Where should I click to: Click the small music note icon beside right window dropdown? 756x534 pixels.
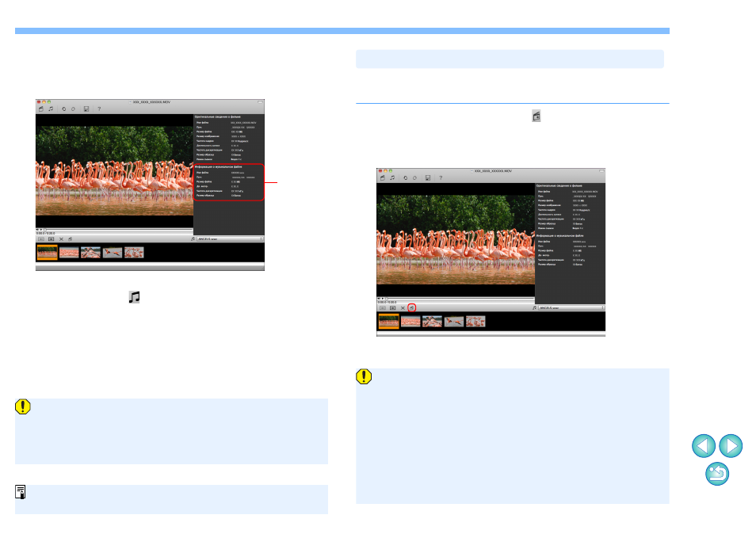[x=534, y=308]
